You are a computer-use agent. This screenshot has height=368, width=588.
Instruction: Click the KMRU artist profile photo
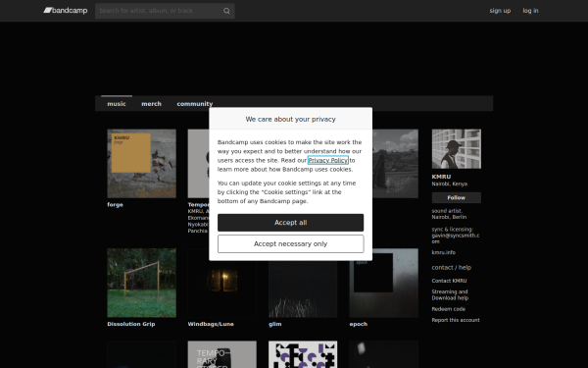(457, 149)
